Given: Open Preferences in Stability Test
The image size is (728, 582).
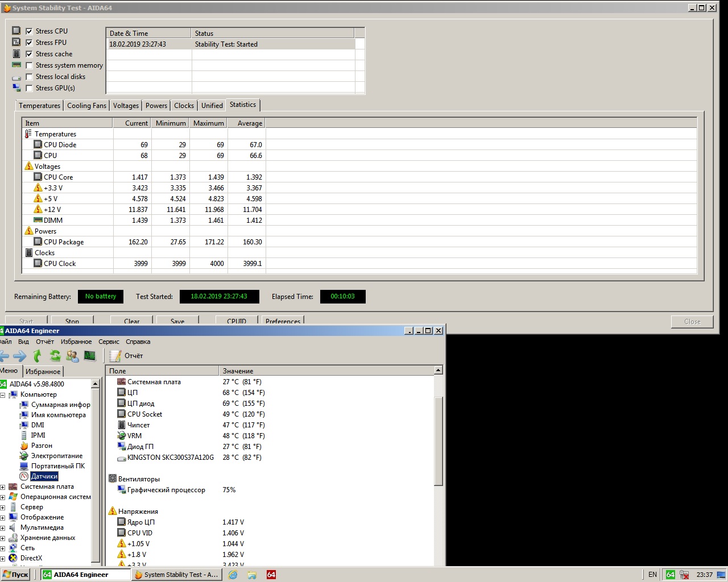Looking at the screenshot, I should point(283,321).
